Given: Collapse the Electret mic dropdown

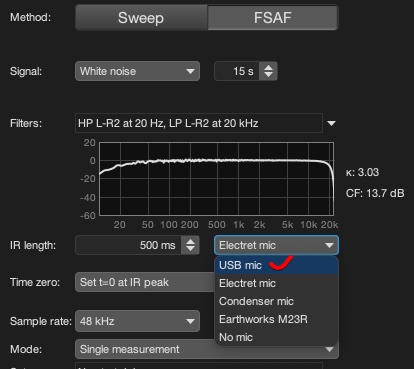Looking at the screenshot, I should 276,245.
